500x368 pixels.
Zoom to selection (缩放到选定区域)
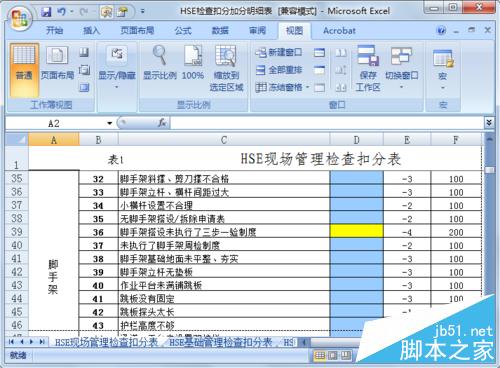226,69
